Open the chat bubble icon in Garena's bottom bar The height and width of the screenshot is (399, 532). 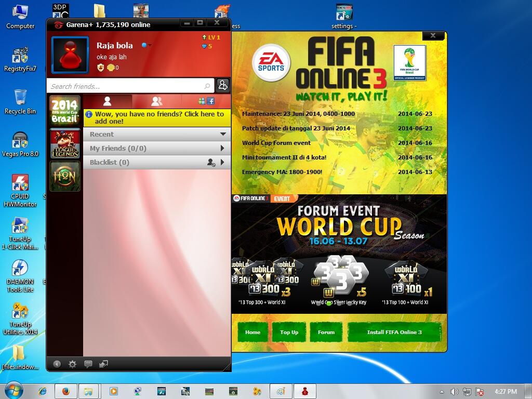coord(88,364)
